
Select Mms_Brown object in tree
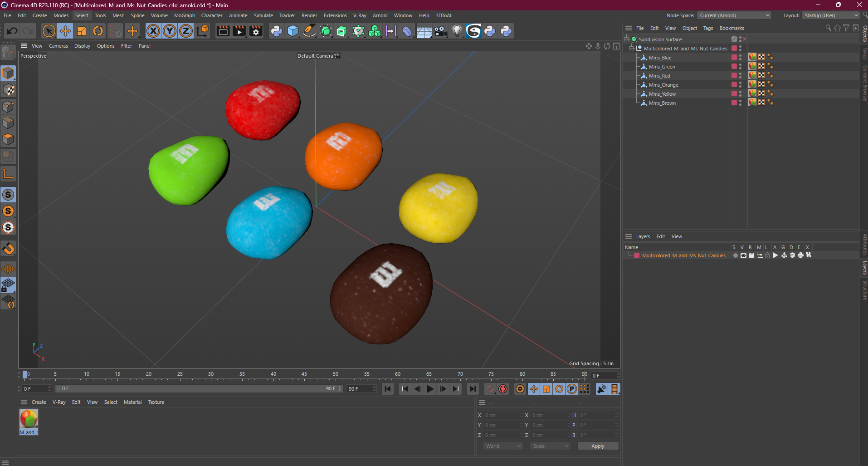pos(662,103)
